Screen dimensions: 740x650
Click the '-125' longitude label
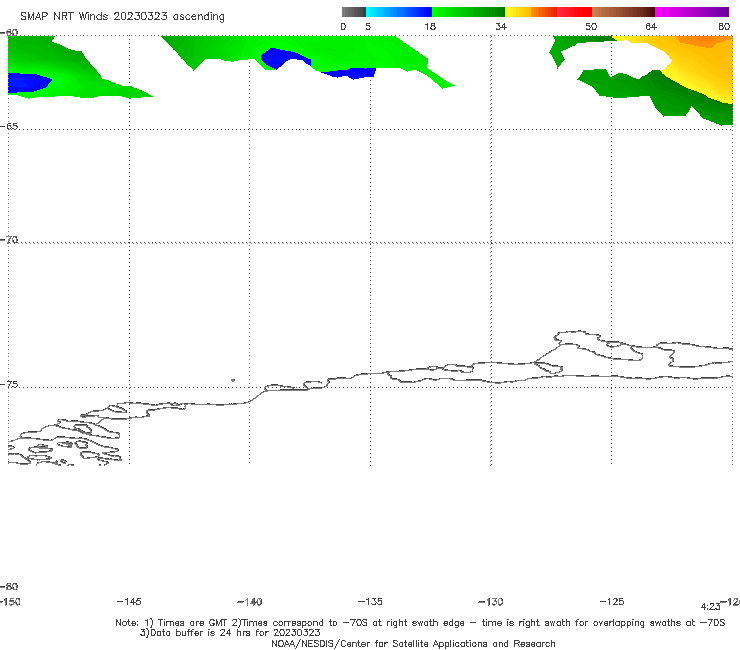[612, 602]
